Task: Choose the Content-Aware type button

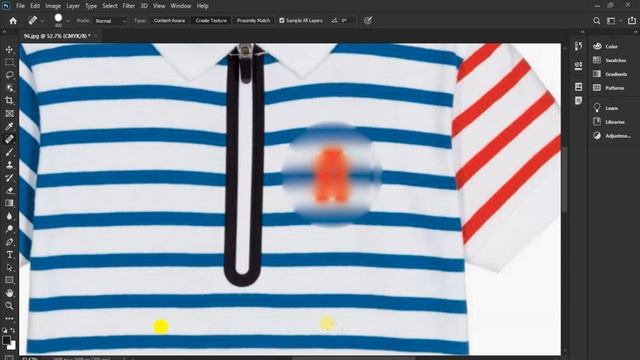Action: (x=169, y=20)
